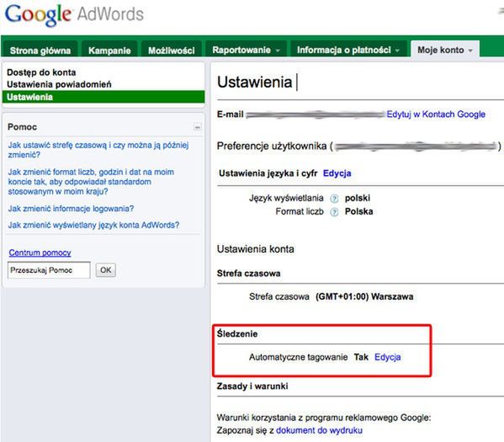Click the 'polski' display language value
The image size is (504, 442).
point(358,198)
